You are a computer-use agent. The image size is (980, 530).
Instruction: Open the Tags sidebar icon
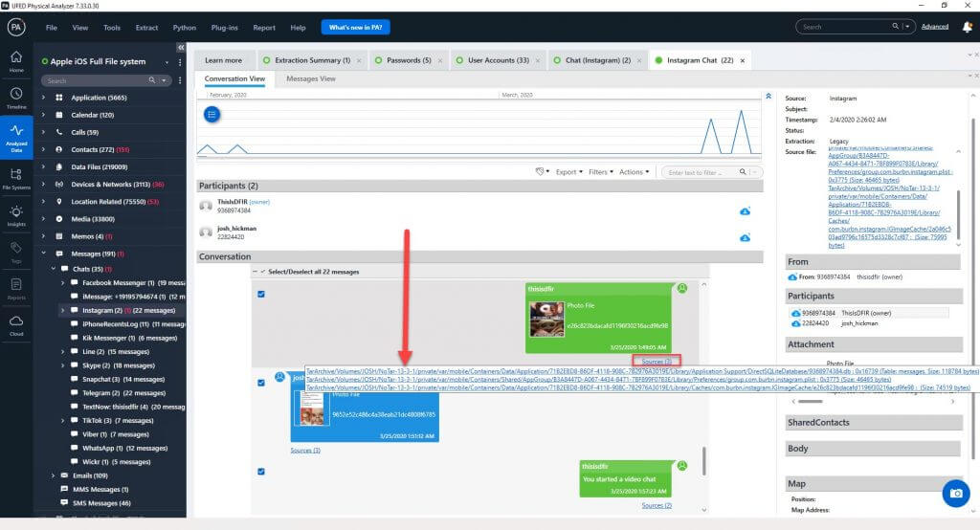(16, 252)
